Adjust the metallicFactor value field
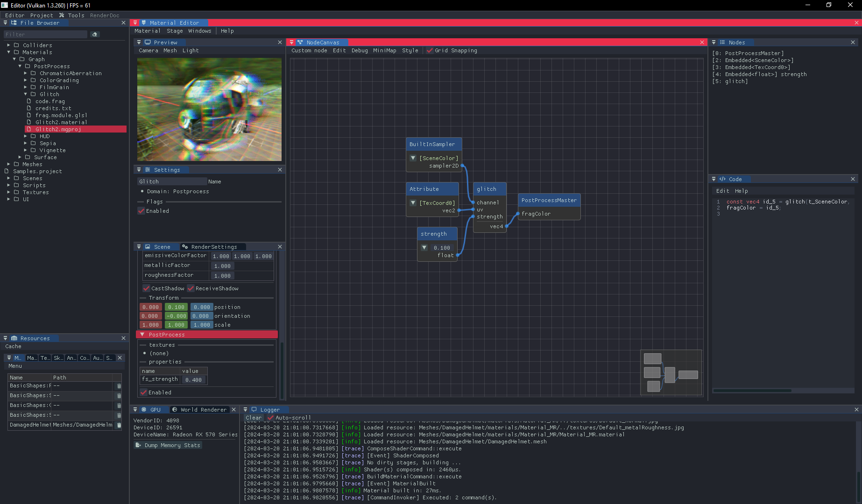Screen dimensions: 862x504 [x=222, y=266]
